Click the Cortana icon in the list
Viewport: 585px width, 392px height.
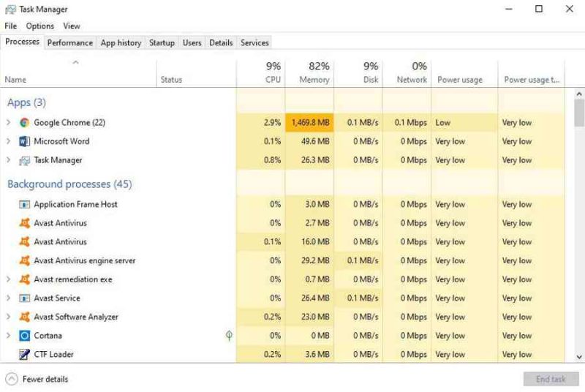pyautogui.click(x=25, y=336)
